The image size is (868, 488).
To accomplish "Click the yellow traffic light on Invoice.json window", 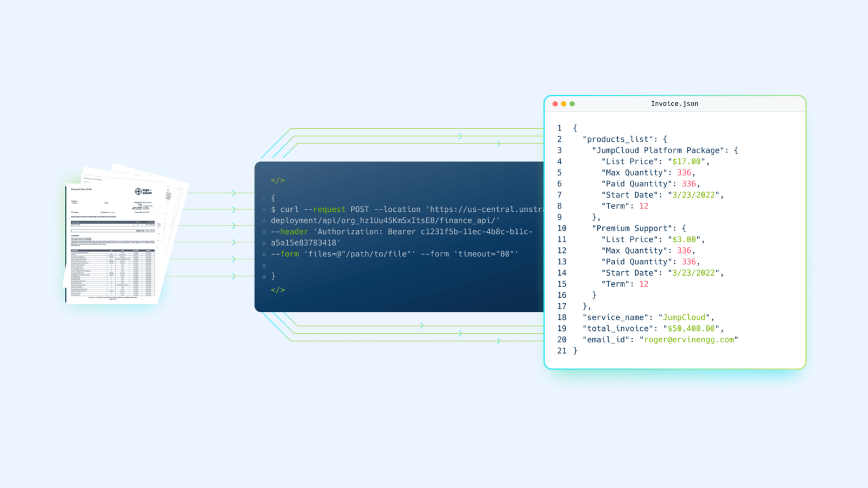I will pyautogui.click(x=563, y=104).
